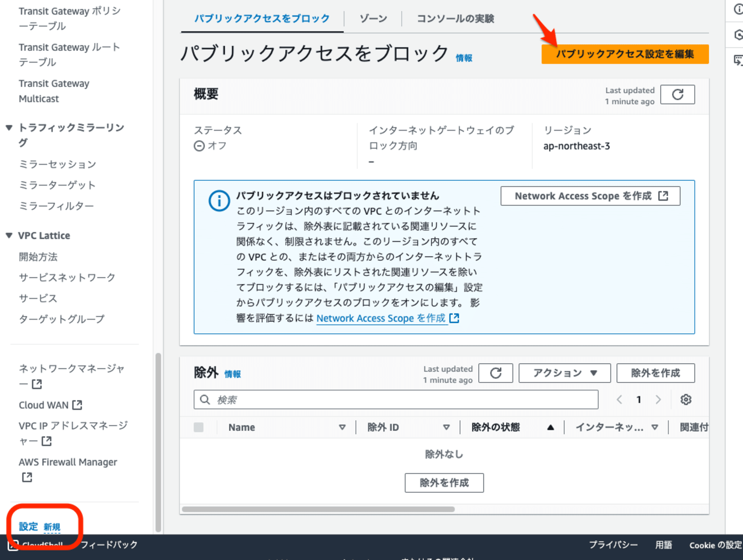Open 情報 link next to page title
The width and height of the screenshot is (743, 560).
464,58
